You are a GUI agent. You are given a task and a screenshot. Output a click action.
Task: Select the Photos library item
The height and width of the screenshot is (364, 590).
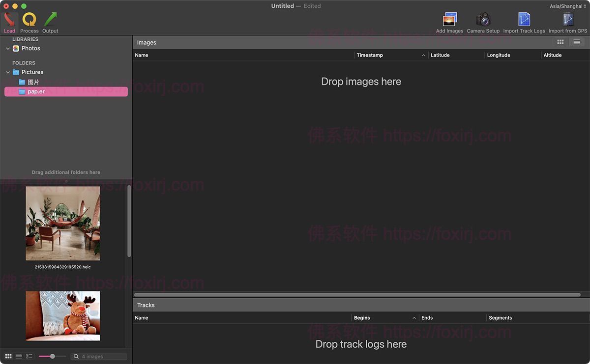coord(30,48)
